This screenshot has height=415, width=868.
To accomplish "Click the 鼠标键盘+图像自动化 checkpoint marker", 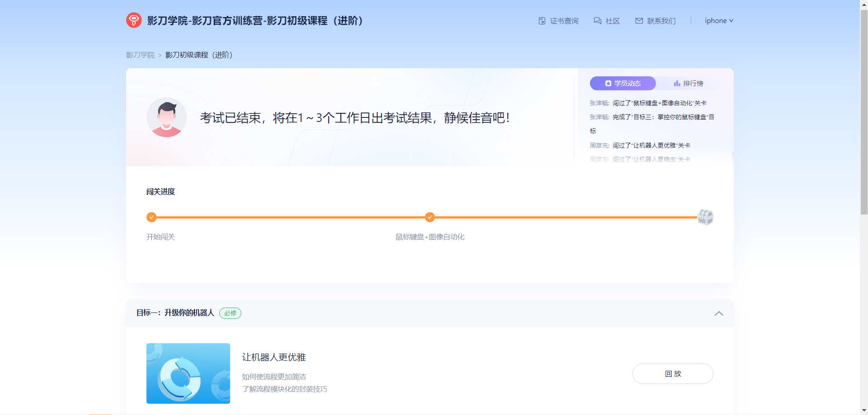I will click(x=430, y=217).
